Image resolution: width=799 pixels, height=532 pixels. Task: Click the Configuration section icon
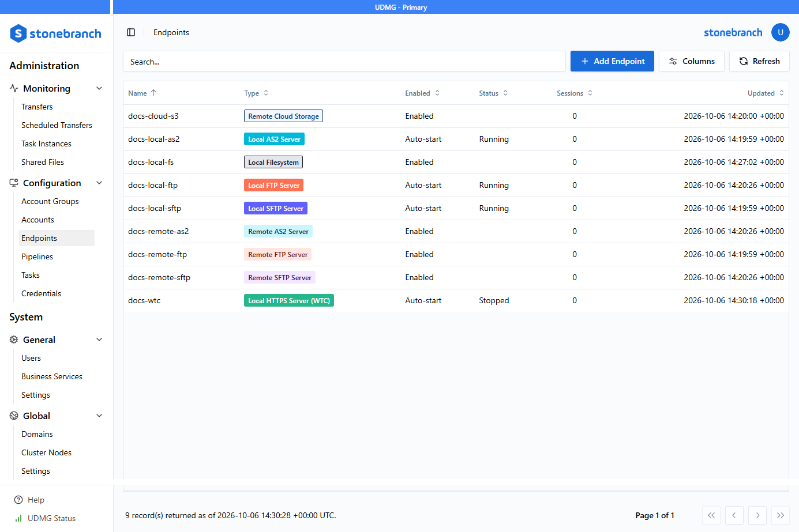(14, 183)
